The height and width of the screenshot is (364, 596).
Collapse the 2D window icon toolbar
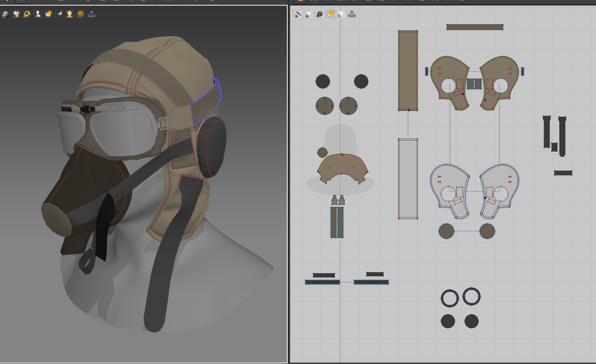(352, 14)
